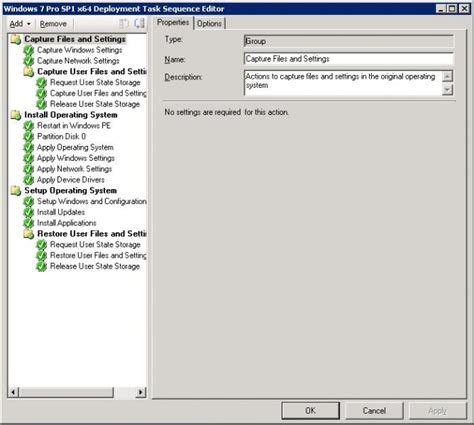
Task: Click in the Description text box
Action: (x=343, y=83)
